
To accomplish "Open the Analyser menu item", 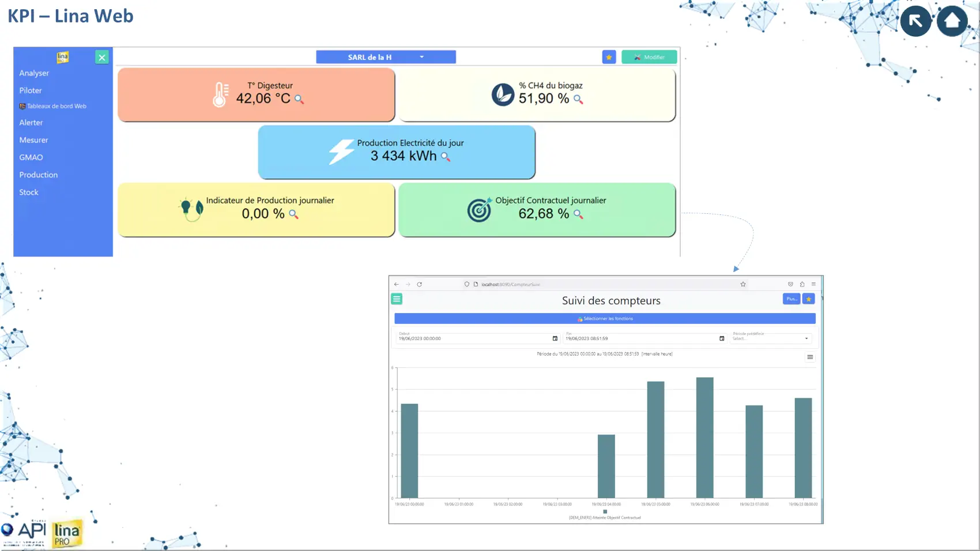I will (x=34, y=73).
